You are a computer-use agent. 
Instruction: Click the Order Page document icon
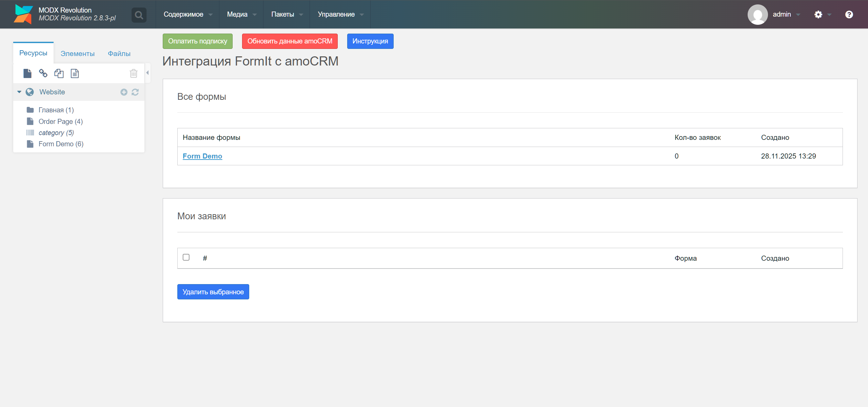(x=30, y=121)
